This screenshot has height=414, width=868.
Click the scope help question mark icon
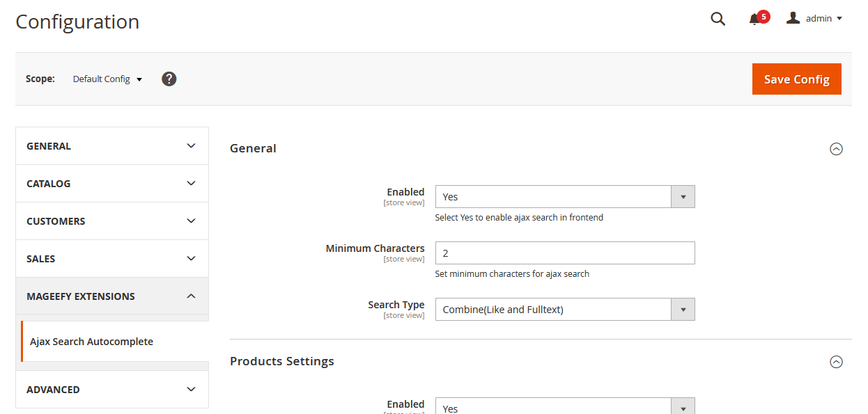click(x=169, y=79)
